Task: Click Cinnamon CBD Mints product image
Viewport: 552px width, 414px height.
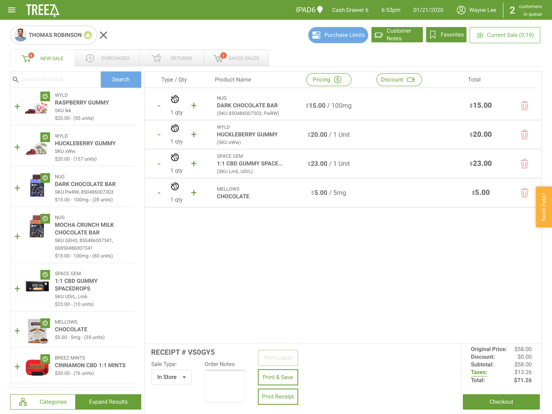Action: (37, 365)
